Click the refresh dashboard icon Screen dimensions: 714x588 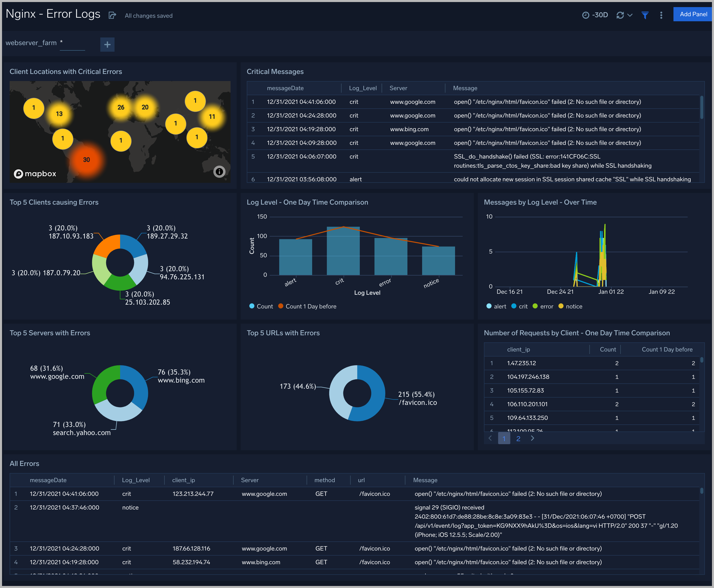[620, 15]
